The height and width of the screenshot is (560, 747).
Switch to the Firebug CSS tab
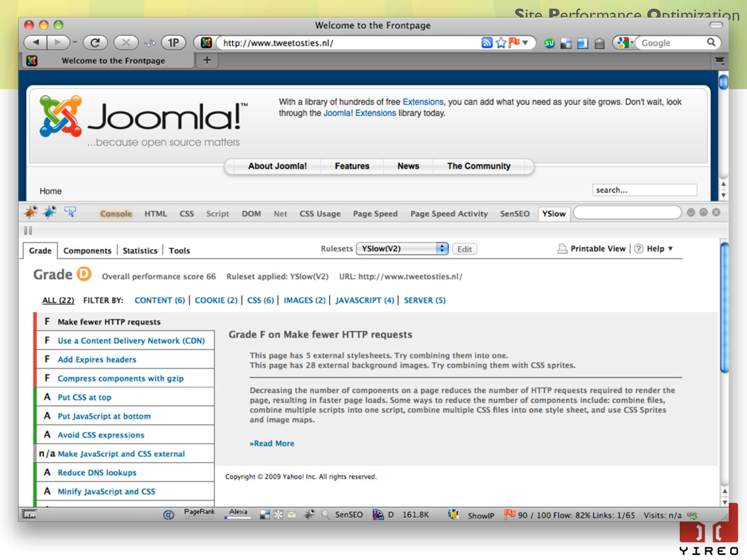(187, 214)
